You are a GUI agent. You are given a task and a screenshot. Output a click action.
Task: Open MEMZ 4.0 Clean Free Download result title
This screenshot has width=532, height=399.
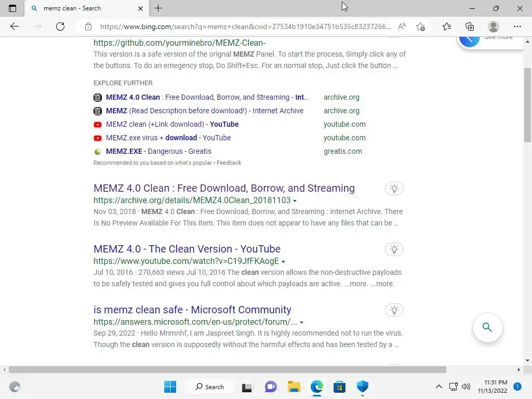pyautogui.click(x=224, y=188)
